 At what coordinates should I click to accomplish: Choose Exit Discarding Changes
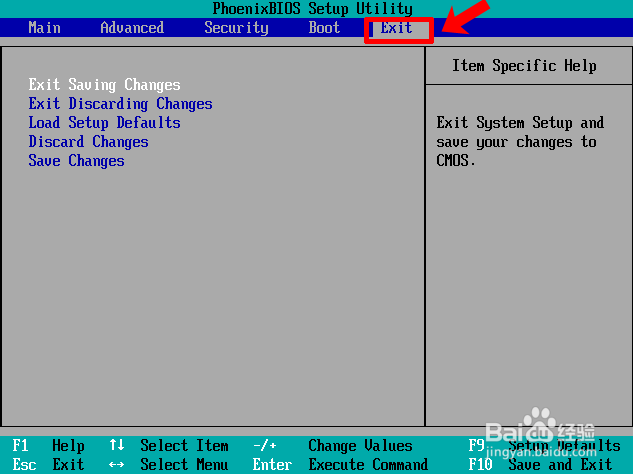pos(120,104)
